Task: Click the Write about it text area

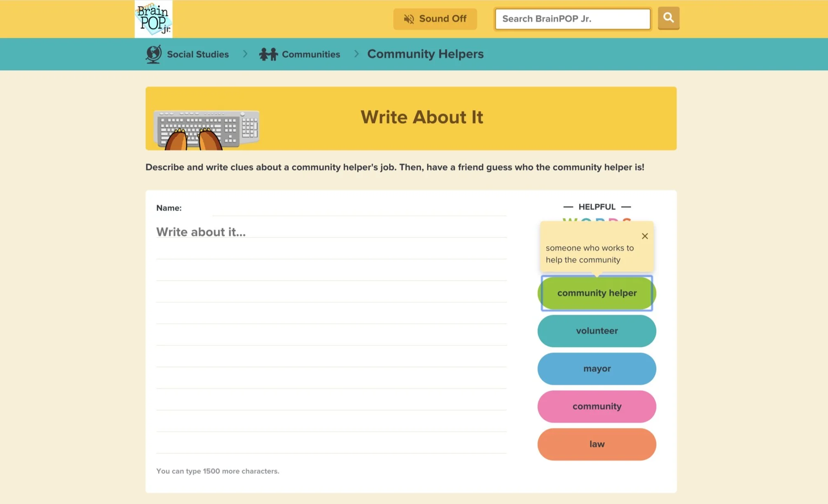Action: [331, 329]
